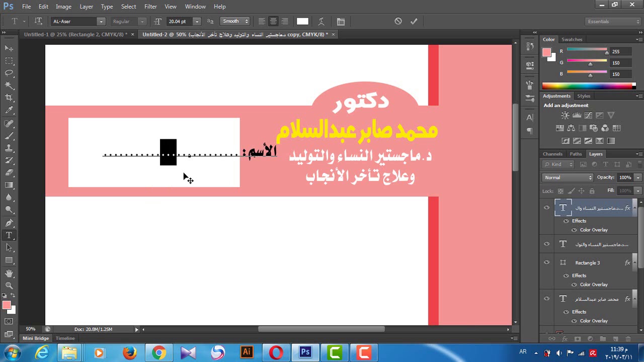
Task: Click the Right align text icon
Action: [x=285, y=21]
